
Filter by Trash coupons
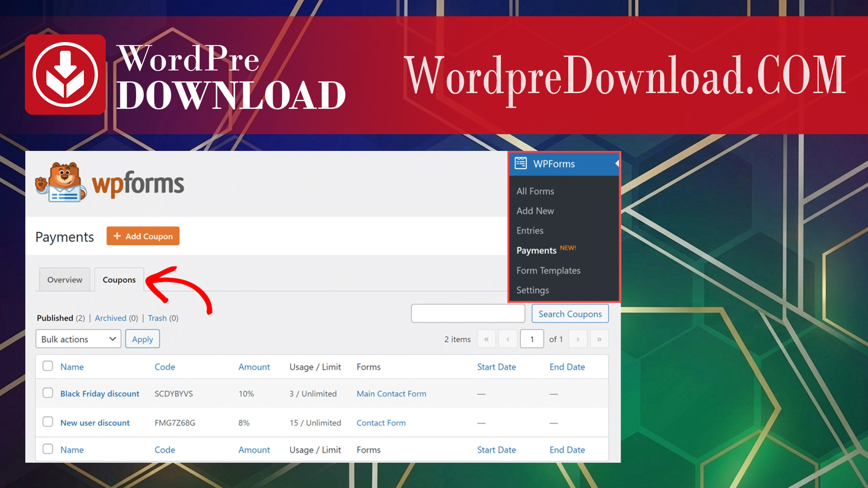tap(157, 318)
